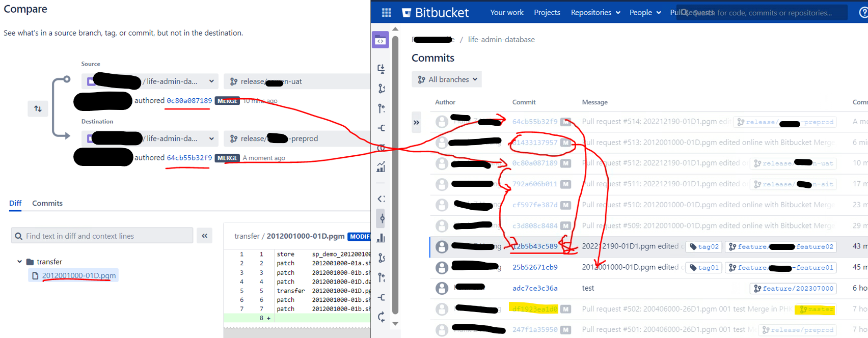Click release/preprod label on 247f1a35950 row

coord(798,330)
